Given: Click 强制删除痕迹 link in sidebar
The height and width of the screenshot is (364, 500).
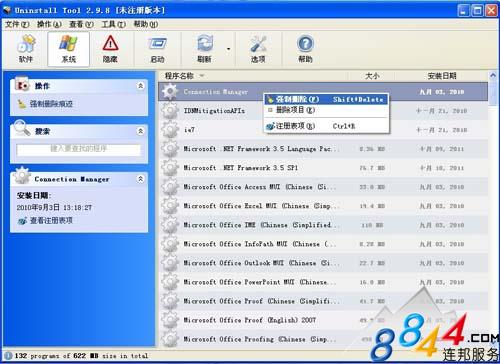Looking at the screenshot, I should (51, 104).
